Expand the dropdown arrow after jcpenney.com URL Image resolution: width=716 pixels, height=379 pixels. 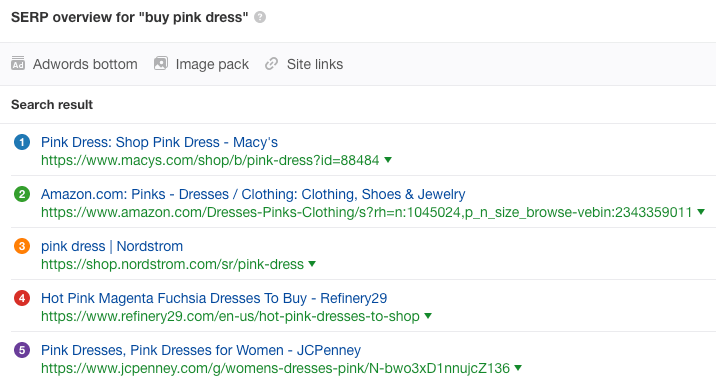click(518, 368)
